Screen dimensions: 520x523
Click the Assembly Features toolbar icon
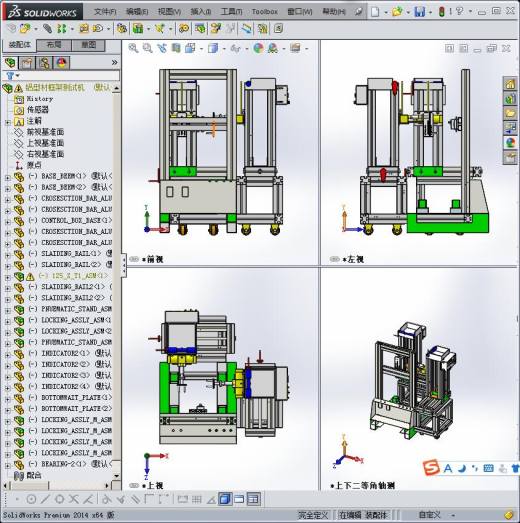[x=138, y=29]
